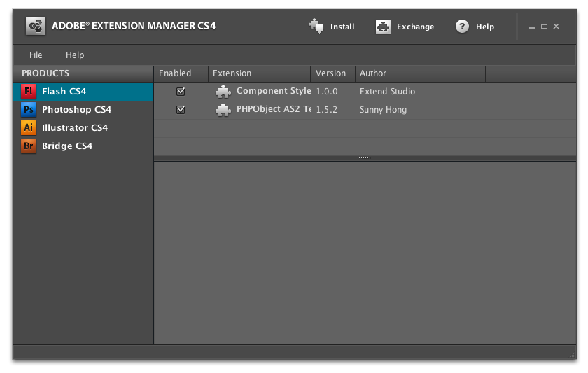Close the Extension Manager window
588x373 pixels.
click(x=556, y=26)
